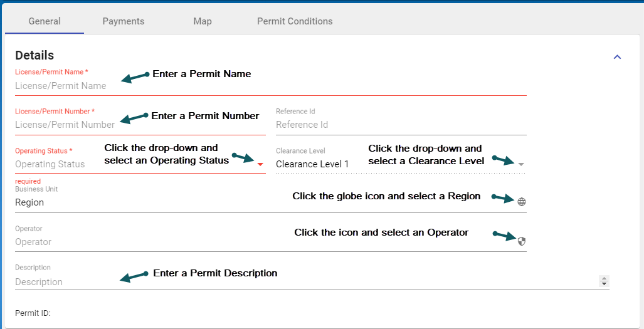Click the Description field's down arrow

tap(604, 285)
